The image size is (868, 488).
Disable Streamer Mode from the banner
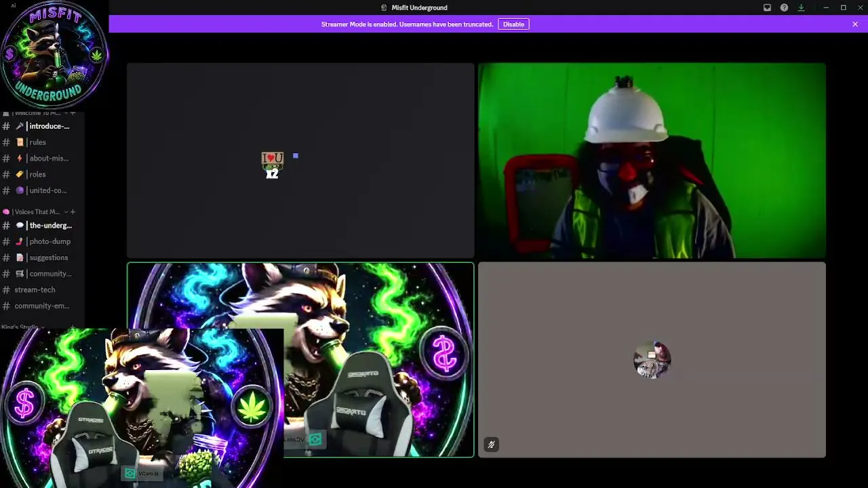click(513, 24)
